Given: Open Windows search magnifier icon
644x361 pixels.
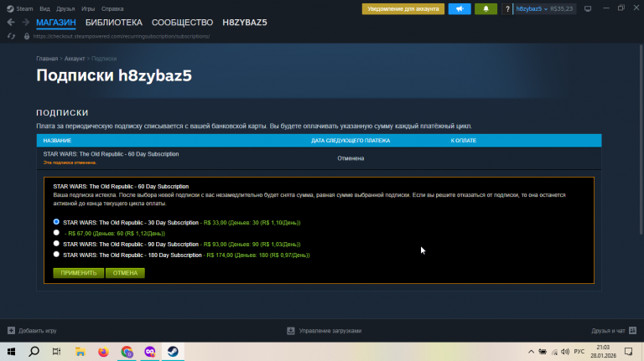Looking at the screenshot, I should (34, 352).
